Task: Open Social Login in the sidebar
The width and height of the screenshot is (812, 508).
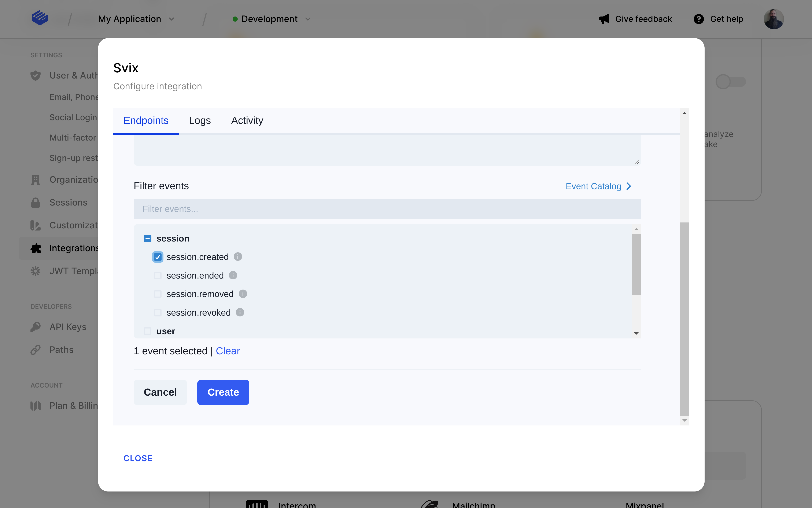Action: (73, 117)
